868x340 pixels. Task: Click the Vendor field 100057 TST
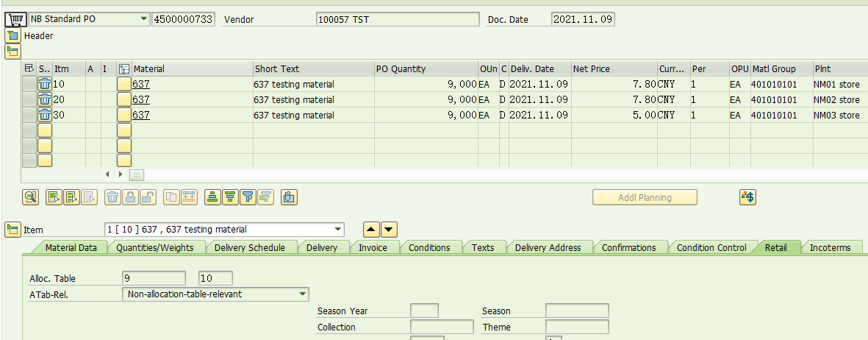pos(398,19)
